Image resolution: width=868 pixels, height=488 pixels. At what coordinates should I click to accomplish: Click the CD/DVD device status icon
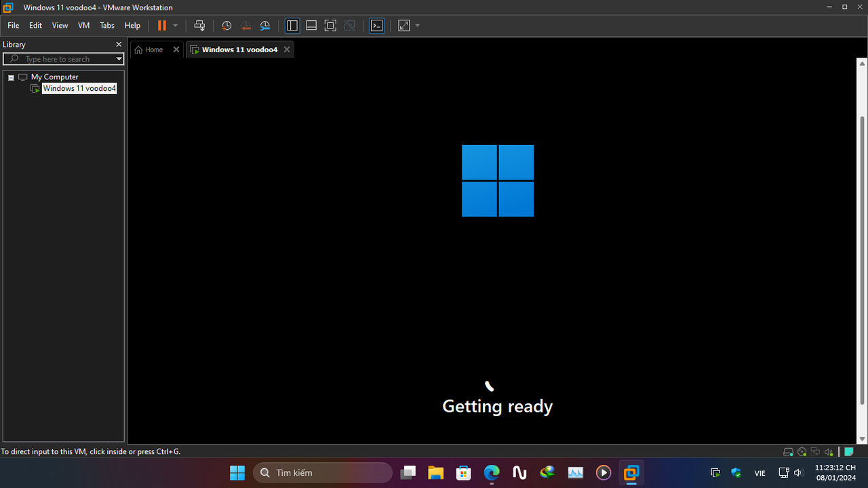coord(802,451)
